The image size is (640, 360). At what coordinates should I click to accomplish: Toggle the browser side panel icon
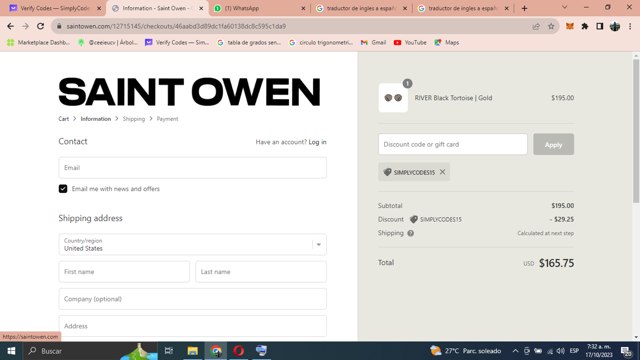(x=600, y=26)
